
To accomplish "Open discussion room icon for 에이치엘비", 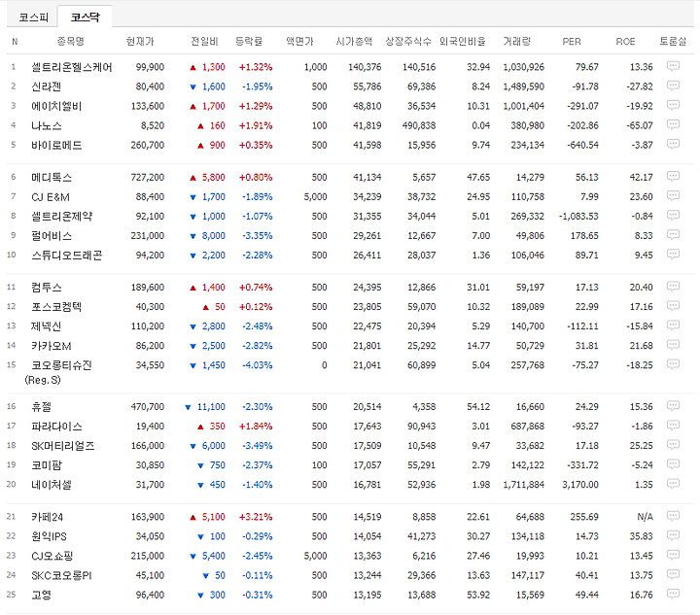I will 673,105.
